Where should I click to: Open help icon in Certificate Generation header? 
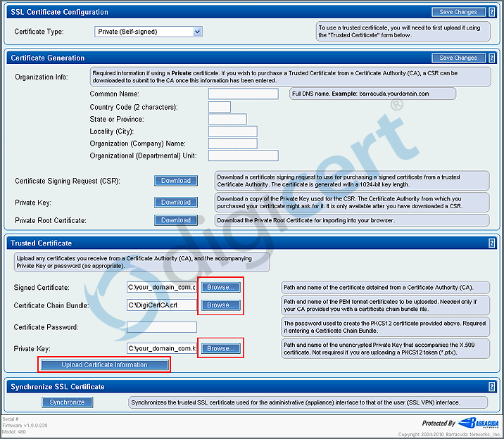(x=491, y=58)
